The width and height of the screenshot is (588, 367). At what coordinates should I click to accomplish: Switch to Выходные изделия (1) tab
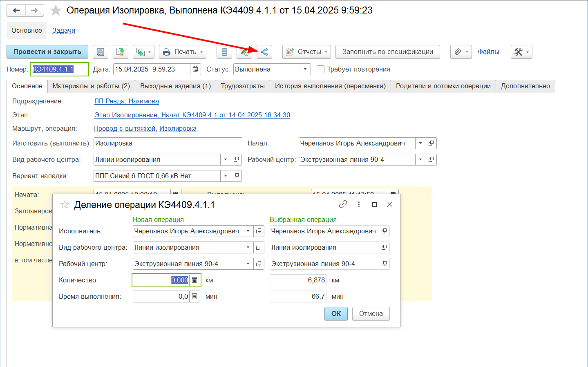175,86
